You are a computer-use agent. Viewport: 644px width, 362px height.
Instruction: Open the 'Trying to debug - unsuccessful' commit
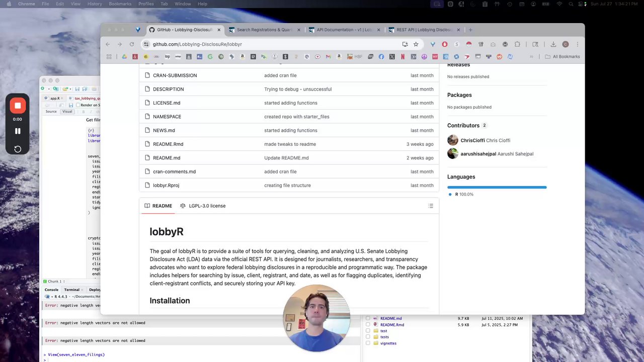pos(298,89)
